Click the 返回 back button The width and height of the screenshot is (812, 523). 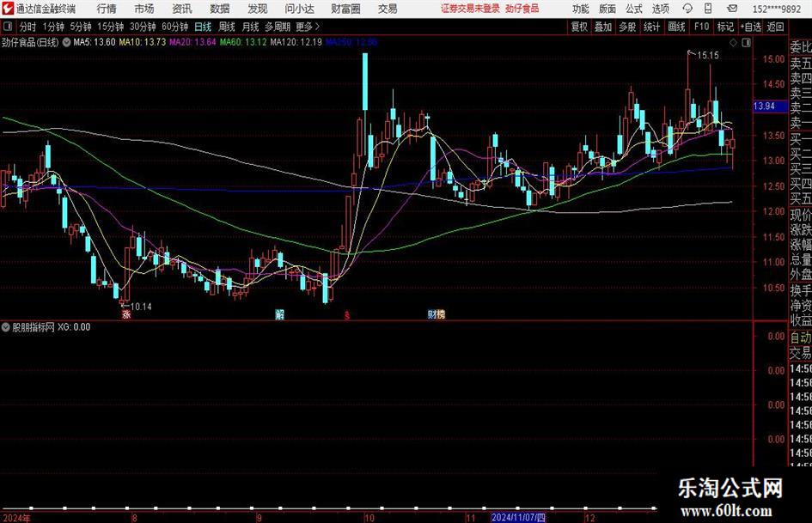pyautogui.click(x=775, y=27)
